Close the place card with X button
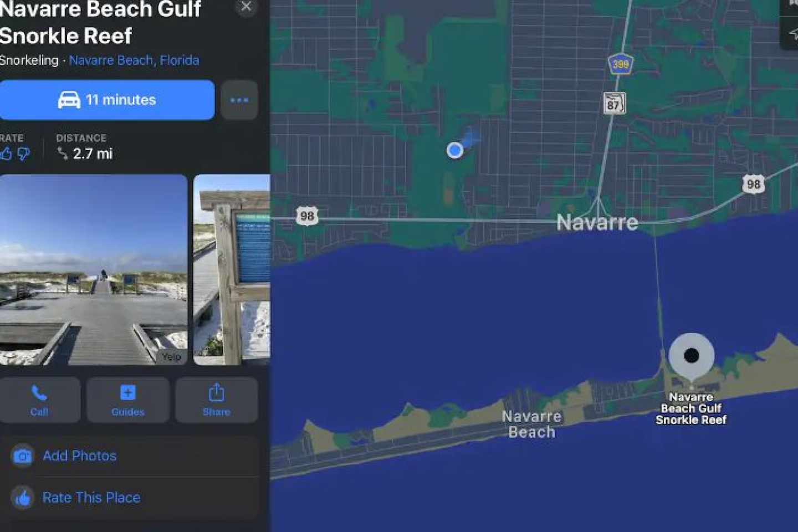The width and height of the screenshot is (798, 532). point(246,6)
